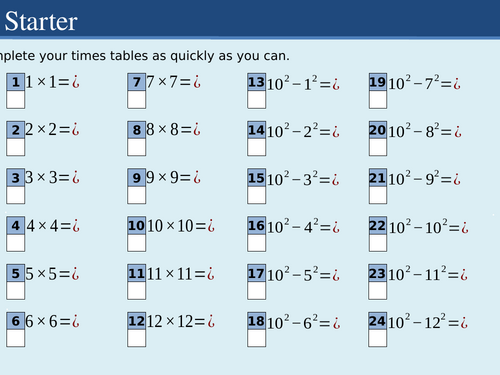Click the Starter heading text
Image resolution: width=500 pixels, height=375 pixels.
point(41,21)
